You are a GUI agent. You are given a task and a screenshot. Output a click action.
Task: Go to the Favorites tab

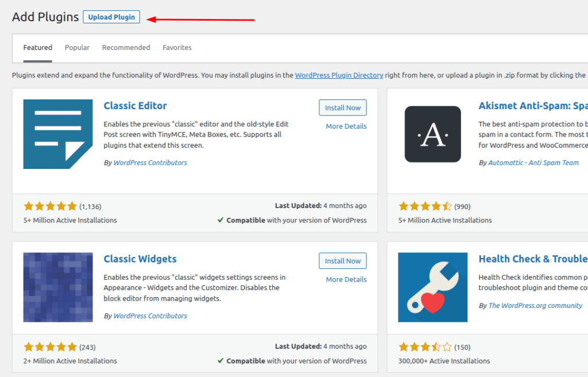(177, 48)
